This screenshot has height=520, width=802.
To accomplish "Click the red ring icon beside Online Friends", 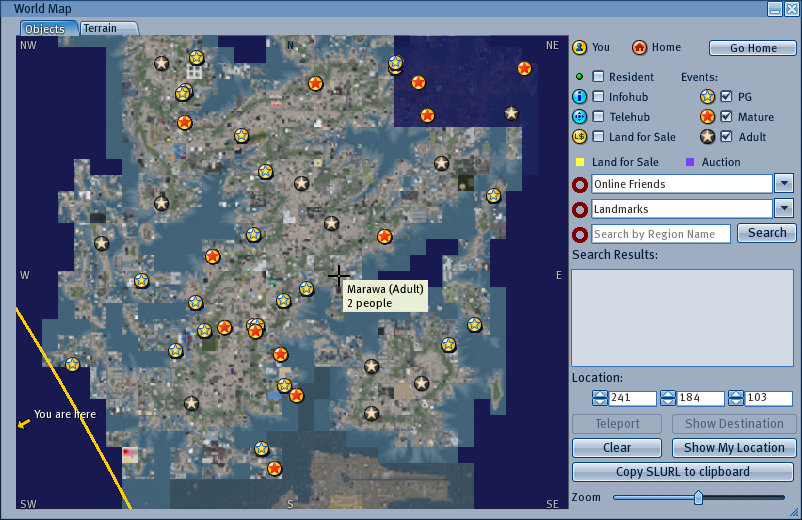I will pos(580,185).
